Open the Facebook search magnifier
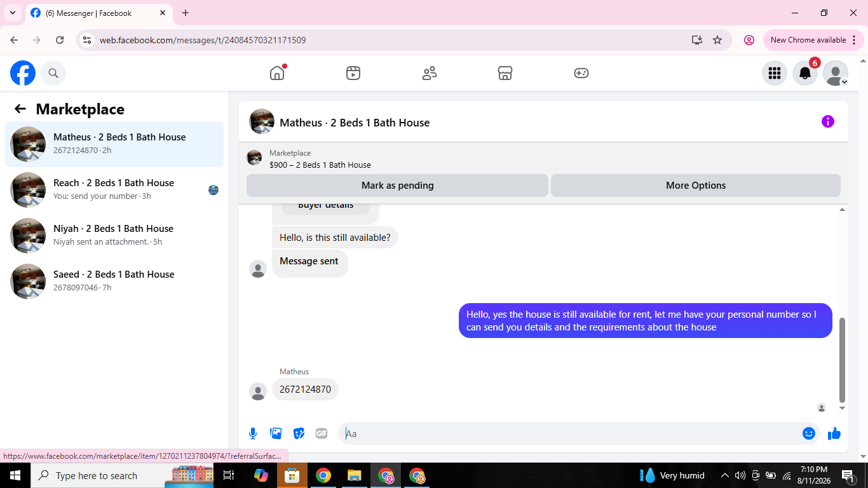Screen dimensions: 868x488 pyautogui.click(x=53, y=73)
